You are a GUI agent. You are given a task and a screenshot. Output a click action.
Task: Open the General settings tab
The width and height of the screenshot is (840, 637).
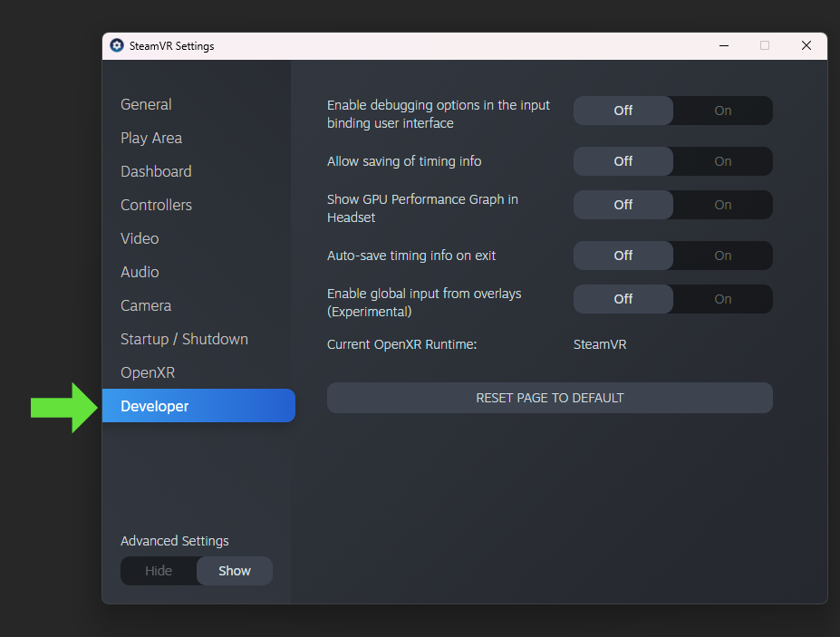(x=146, y=104)
